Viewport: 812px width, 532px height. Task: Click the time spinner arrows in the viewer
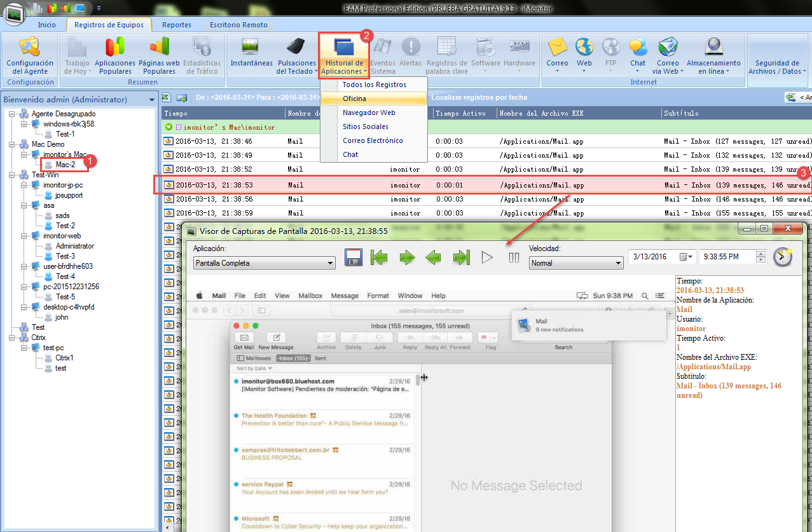tap(761, 257)
